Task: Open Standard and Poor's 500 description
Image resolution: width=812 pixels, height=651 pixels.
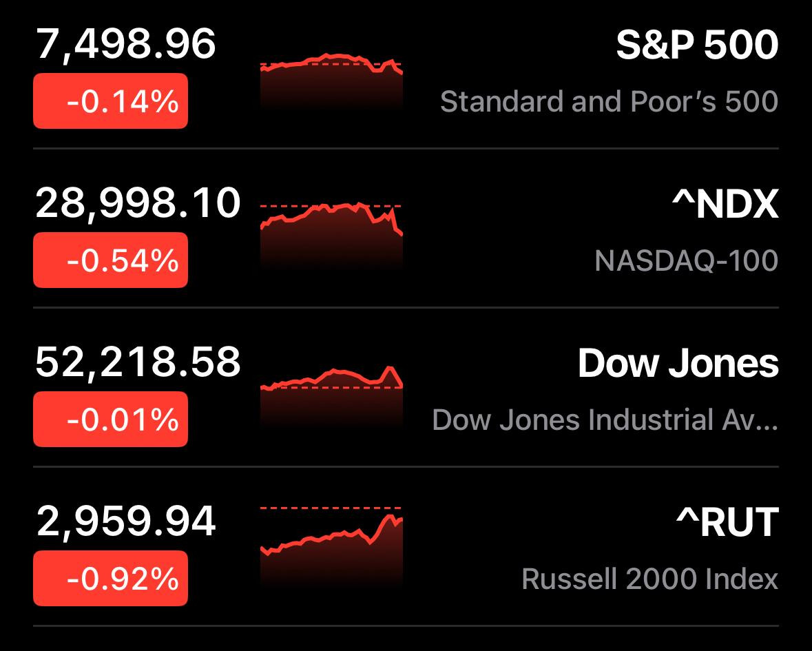Action: point(609,101)
